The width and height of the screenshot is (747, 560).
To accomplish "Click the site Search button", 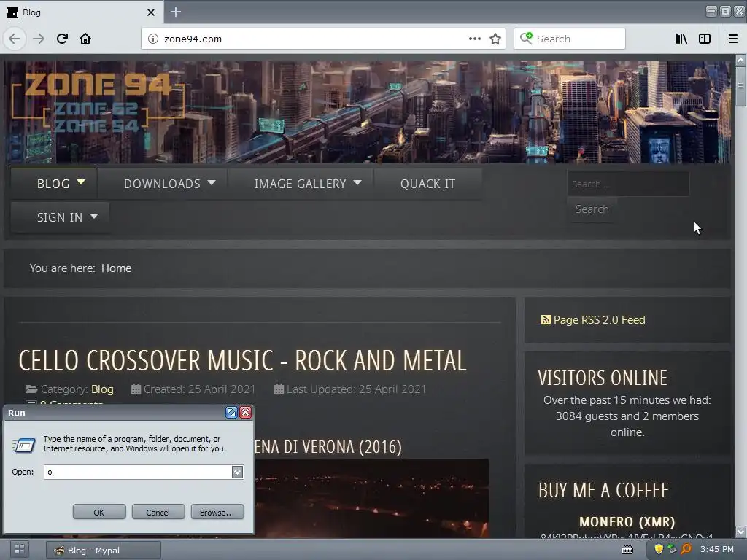I will click(x=592, y=209).
